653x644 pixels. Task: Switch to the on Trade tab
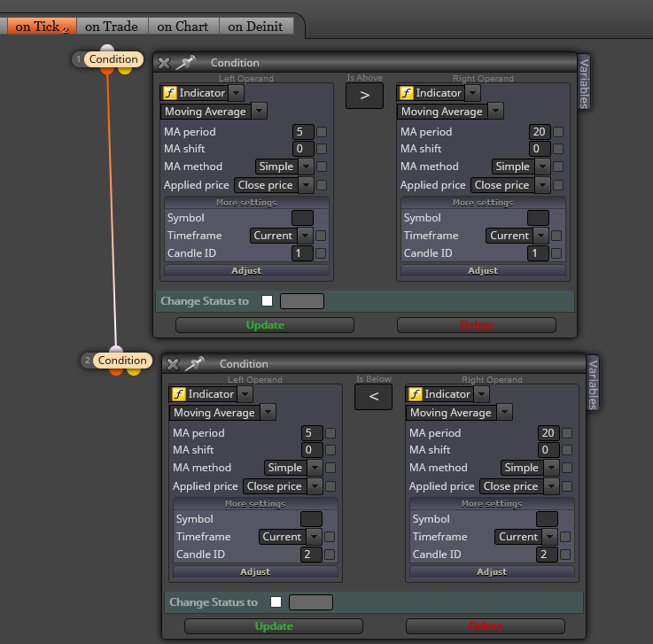112,27
